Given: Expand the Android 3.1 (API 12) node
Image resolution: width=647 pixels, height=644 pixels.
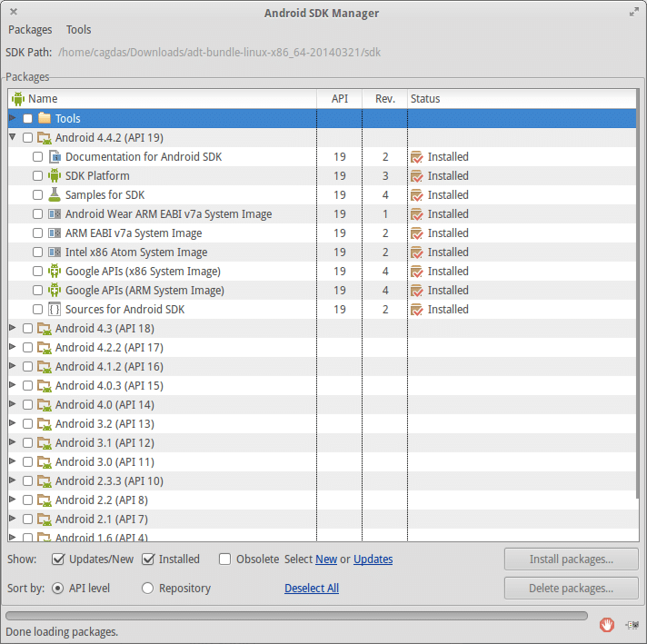Looking at the screenshot, I should coord(13,441).
